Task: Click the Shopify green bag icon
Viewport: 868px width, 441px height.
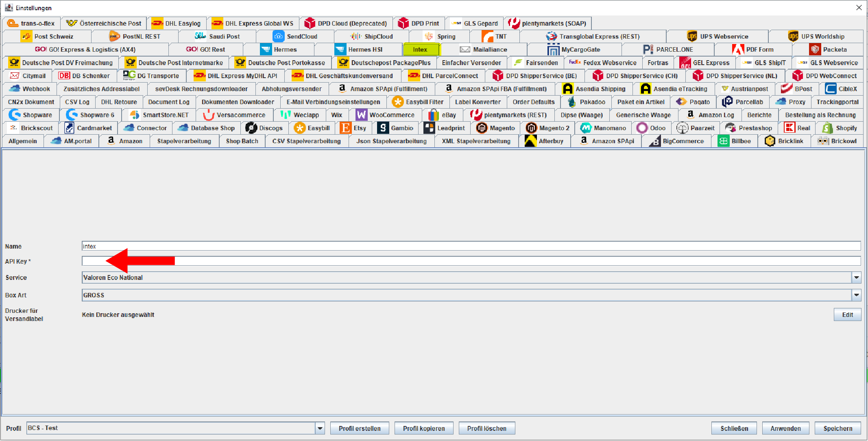Action: [x=827, y=128]
